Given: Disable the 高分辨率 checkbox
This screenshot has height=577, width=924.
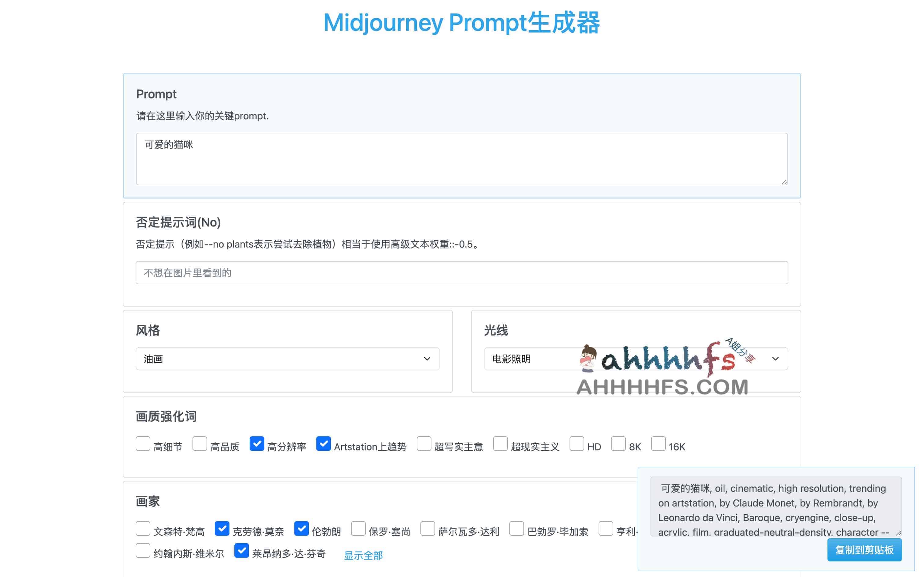Looking at the screenshot, I should coord(257,444).
